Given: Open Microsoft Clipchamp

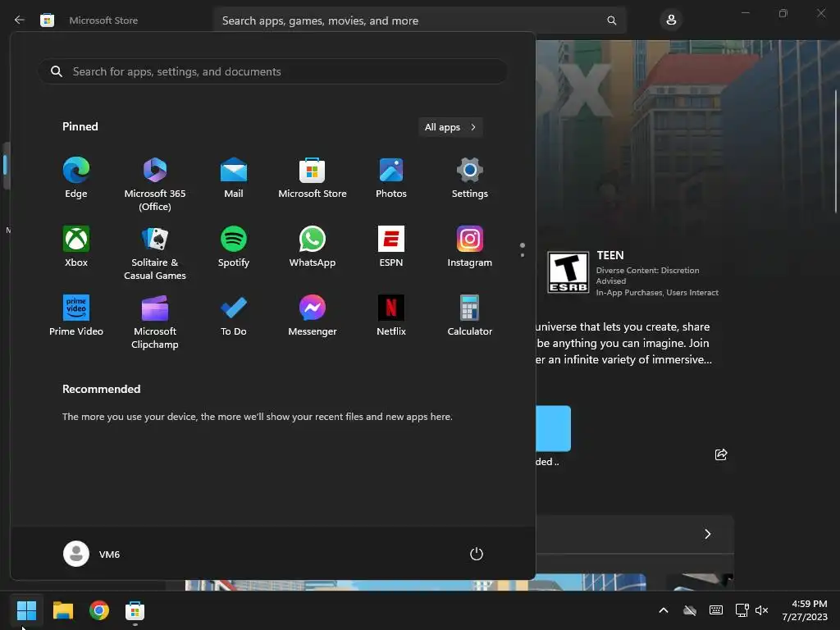Looking at the screenshot, I should click(x=155, y=322).
